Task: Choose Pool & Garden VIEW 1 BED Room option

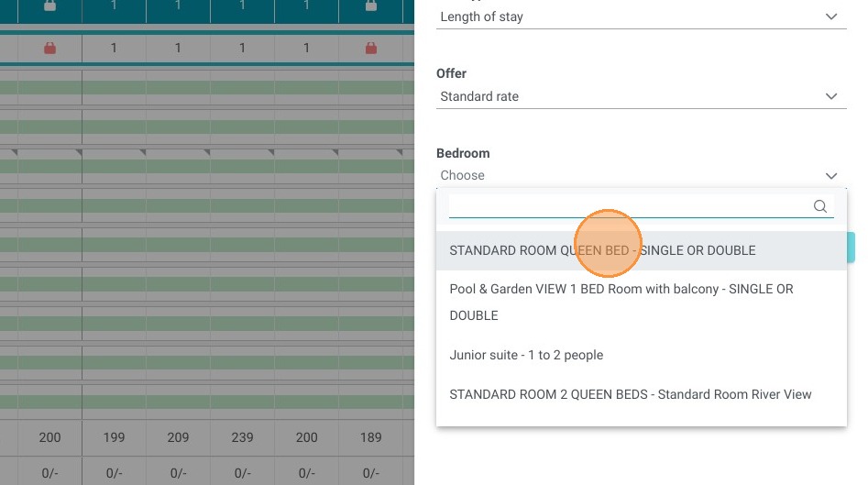Action: [641, 303]
